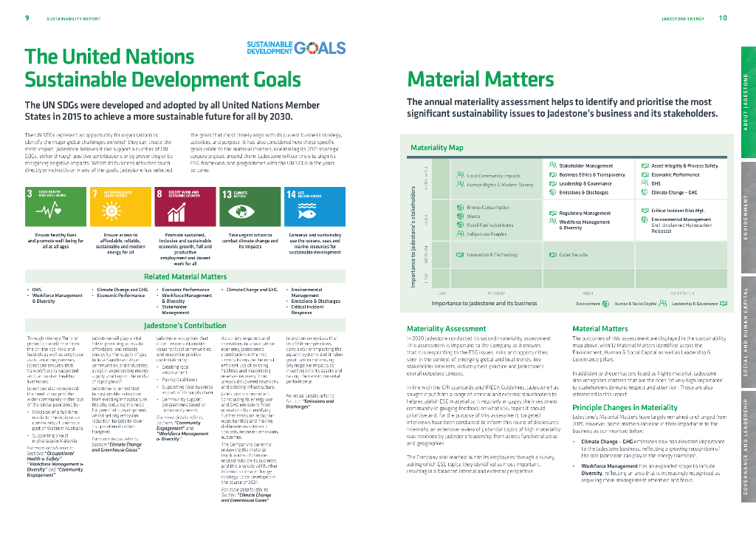Click the SDG 8 Decent Work tile

185,206
